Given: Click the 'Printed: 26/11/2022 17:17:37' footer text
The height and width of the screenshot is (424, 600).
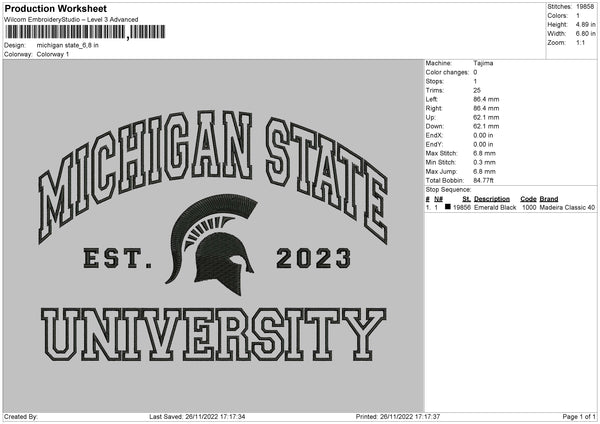Looking at the screenshot, I should click(398, 417).
